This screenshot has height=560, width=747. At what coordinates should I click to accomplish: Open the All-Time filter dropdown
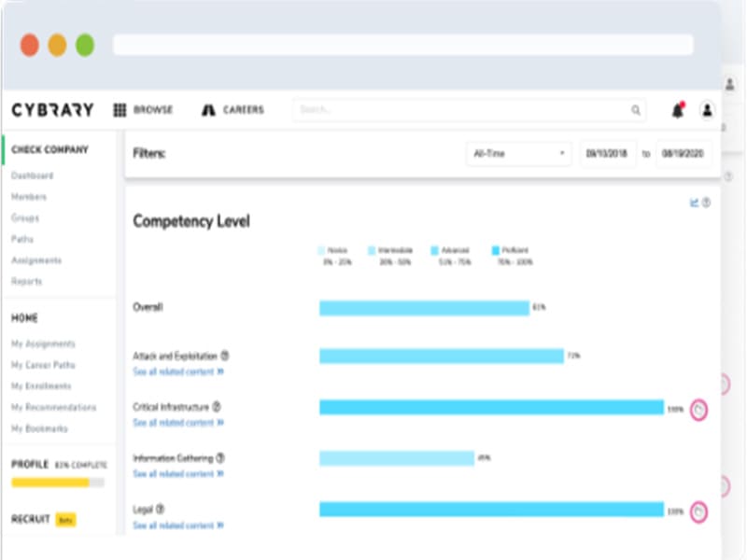click(x=518, y=154)
